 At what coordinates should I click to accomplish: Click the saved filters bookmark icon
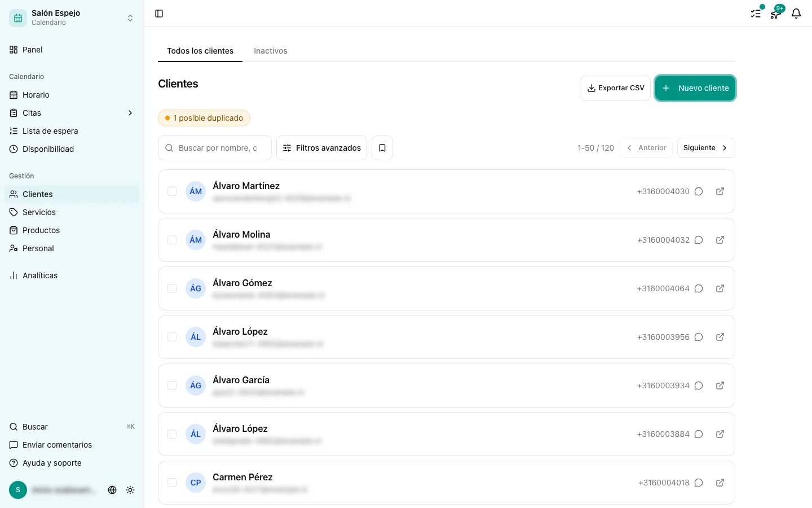[382, 148]
